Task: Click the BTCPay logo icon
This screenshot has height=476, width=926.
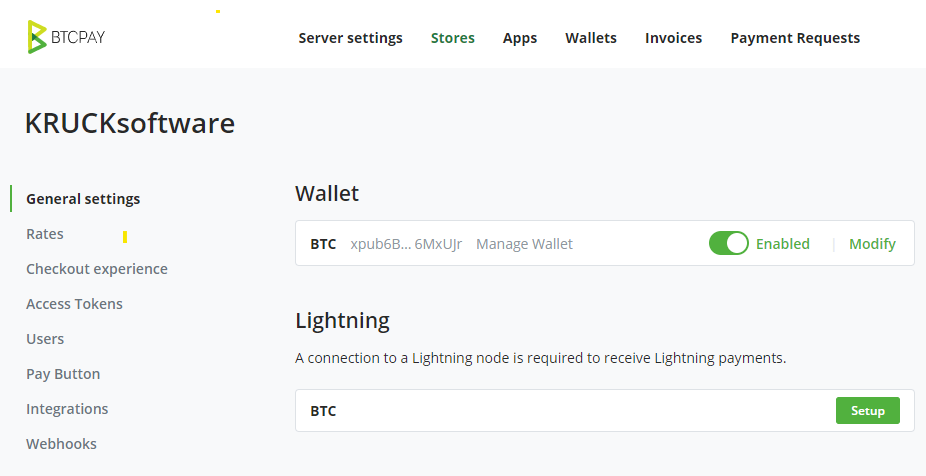Action: 38,37
